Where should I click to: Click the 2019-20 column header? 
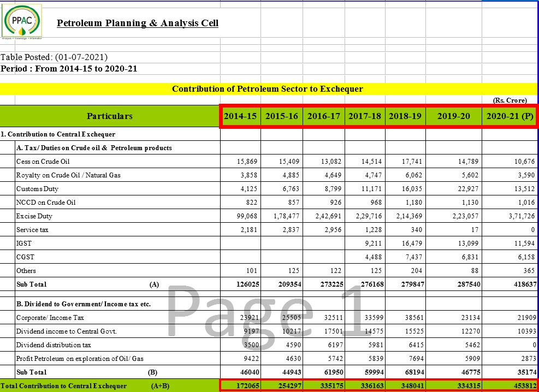click(x=453, y=116)
